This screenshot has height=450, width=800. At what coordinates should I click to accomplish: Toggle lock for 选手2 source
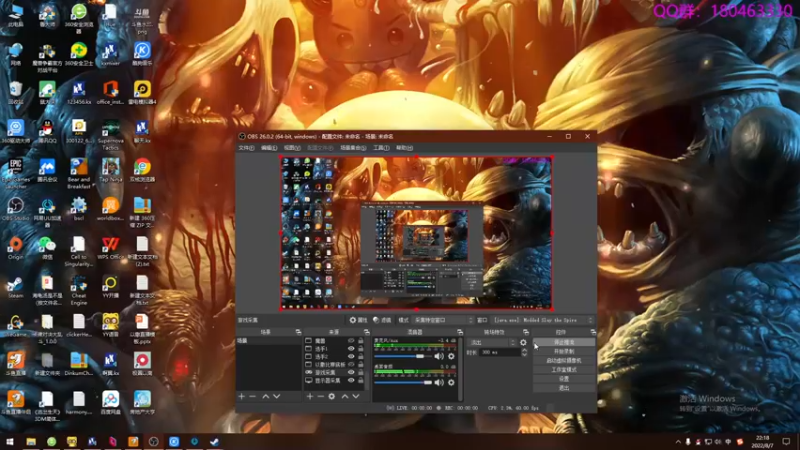click(x=361, y=357)
